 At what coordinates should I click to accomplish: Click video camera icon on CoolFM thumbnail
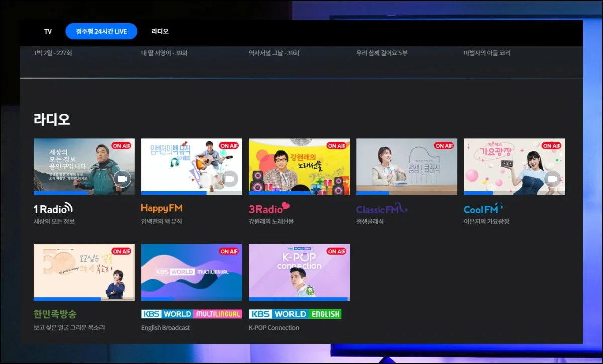(x=552, y=179)
